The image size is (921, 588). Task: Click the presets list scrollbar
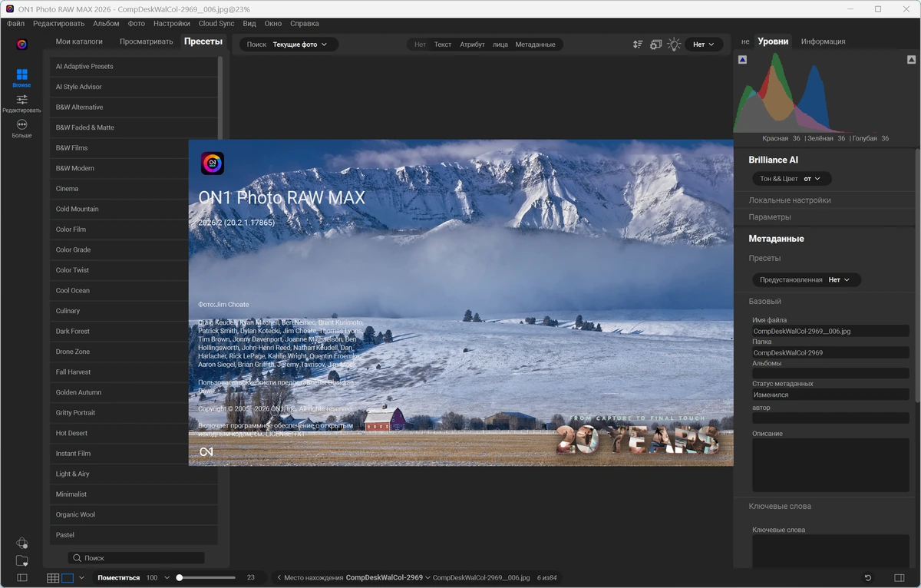[220, 100]
